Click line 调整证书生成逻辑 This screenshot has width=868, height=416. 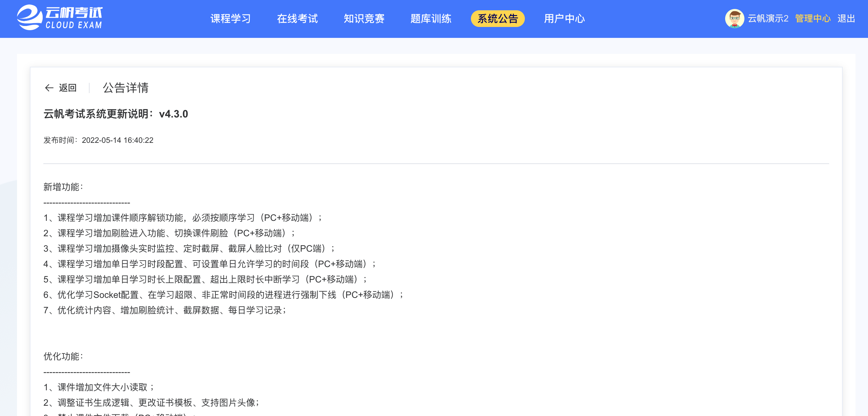(x=151, y=403)
